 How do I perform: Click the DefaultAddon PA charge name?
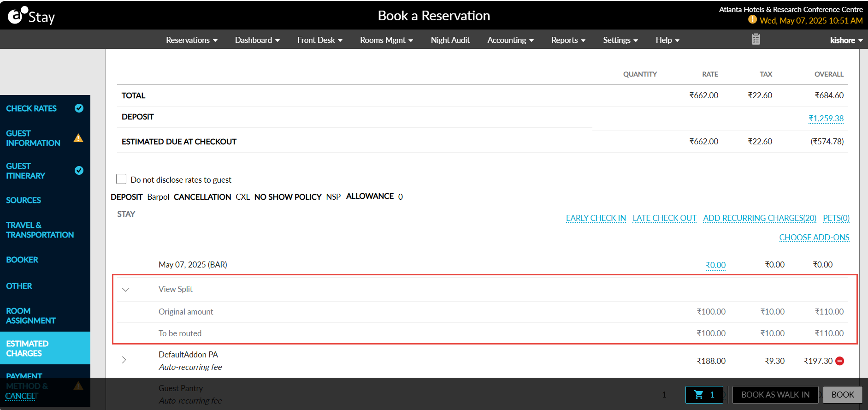[x=188, y=355]
